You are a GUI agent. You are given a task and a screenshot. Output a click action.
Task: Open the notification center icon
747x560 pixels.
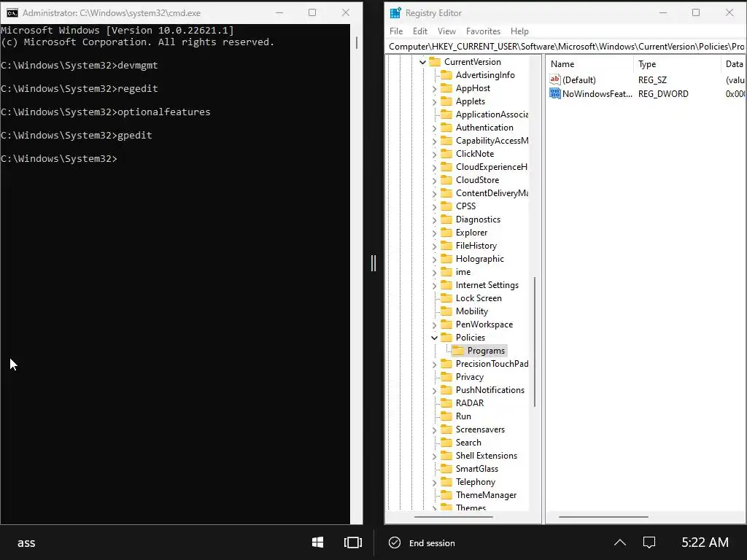649,542
